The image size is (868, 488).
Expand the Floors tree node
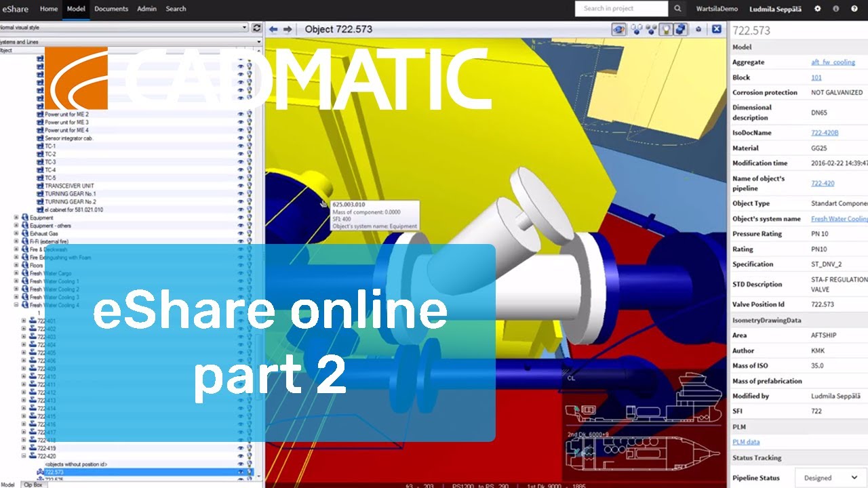coord(16,265)
